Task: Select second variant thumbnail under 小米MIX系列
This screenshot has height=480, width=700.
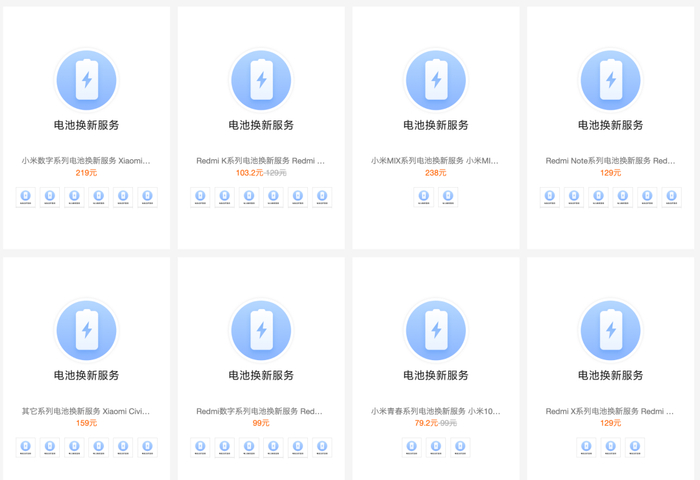Action: (448, 197)
